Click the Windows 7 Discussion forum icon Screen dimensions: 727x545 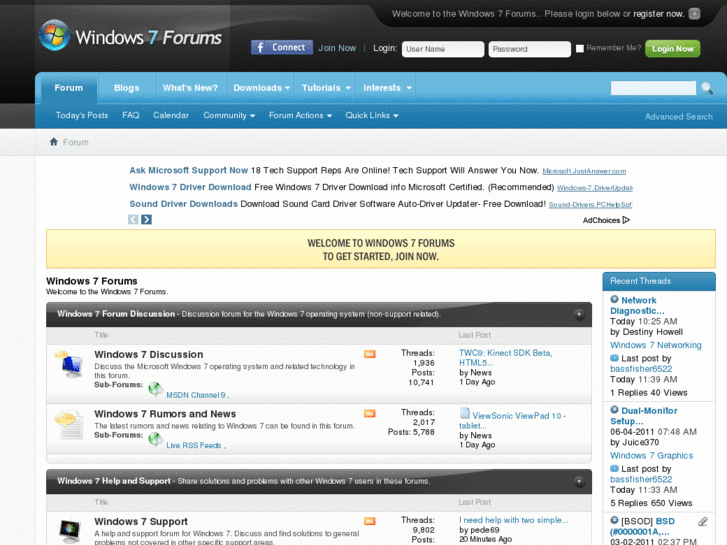[69, 364]
